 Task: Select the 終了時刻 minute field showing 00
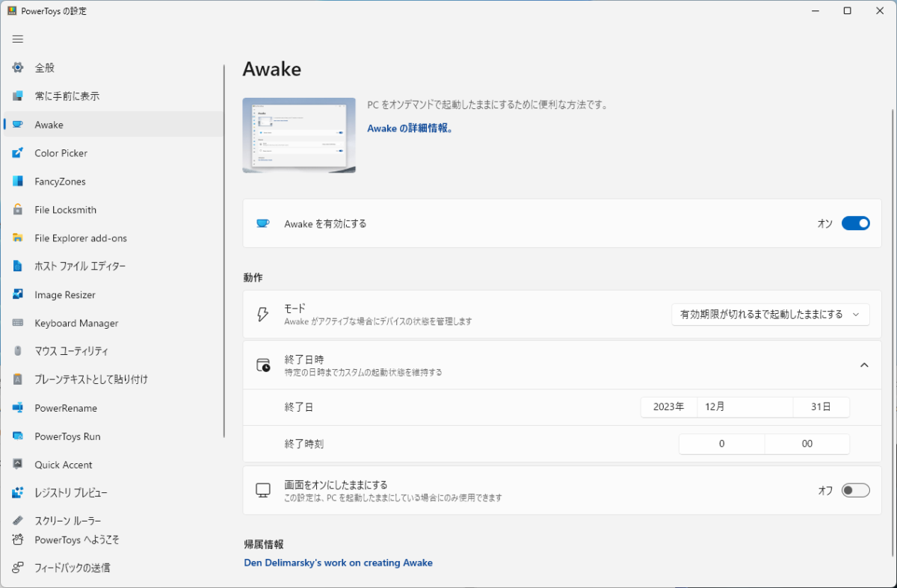[x=807, y=444]
